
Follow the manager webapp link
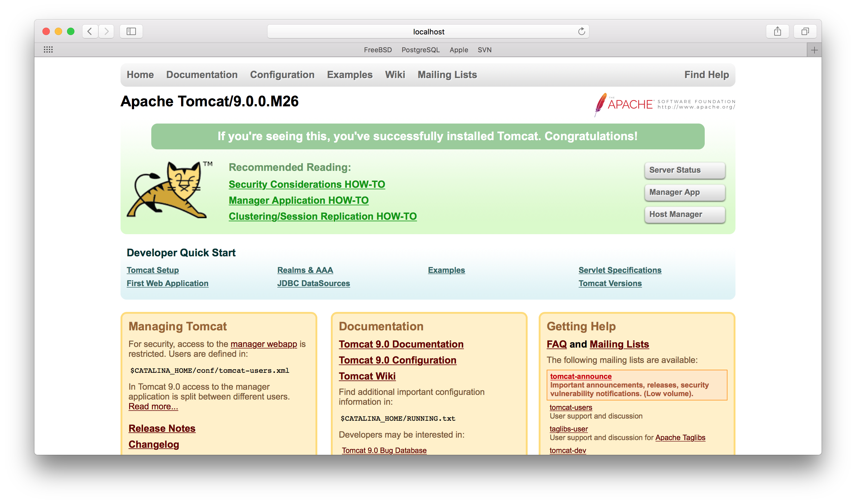pyautogui.click(x=264, y=344)
